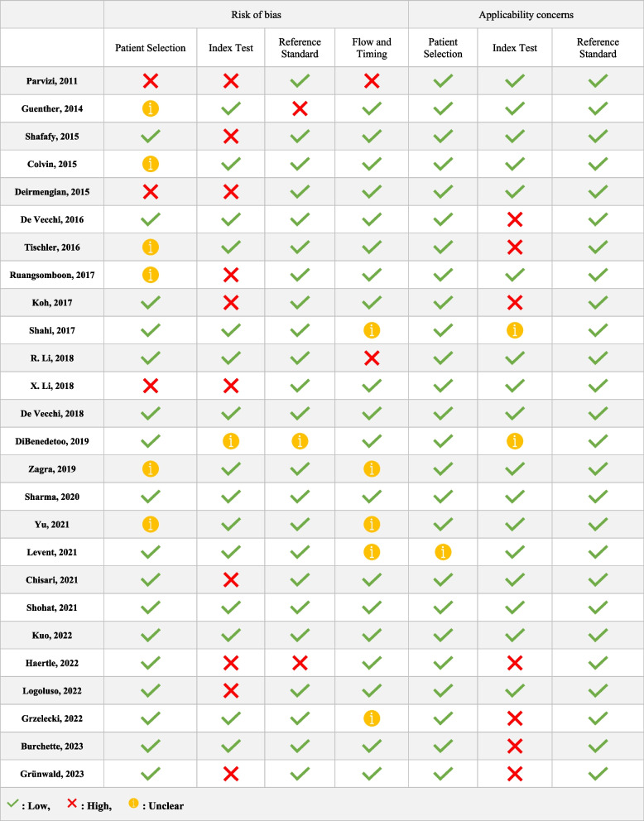Click Zagra 2019 Patient Selection unclear icon

(x=151, y=469)
